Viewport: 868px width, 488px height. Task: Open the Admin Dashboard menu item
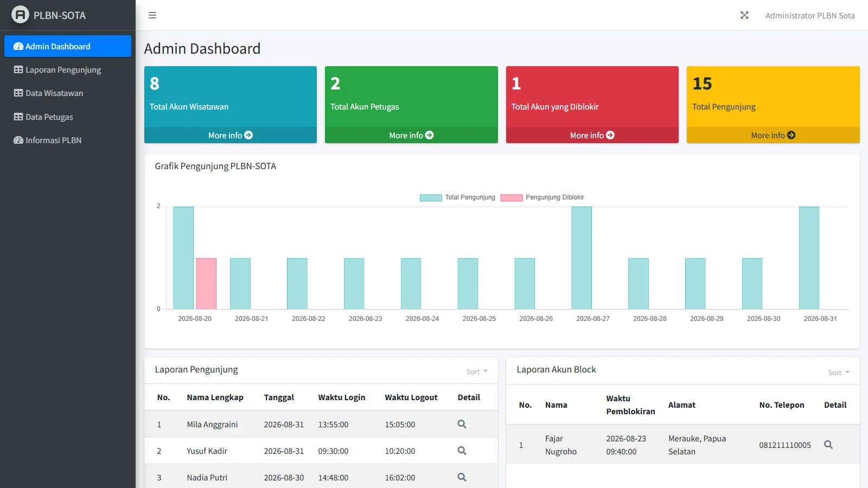point(68,46)
